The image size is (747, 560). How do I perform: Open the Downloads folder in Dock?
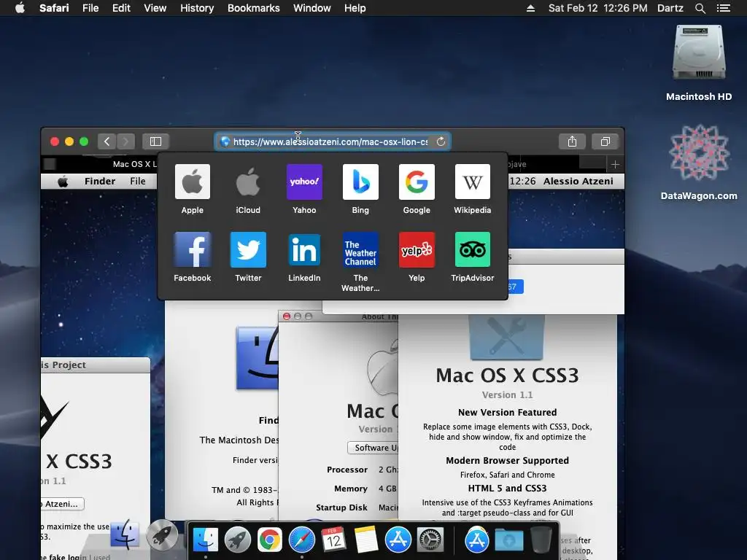tap(508, 540)
